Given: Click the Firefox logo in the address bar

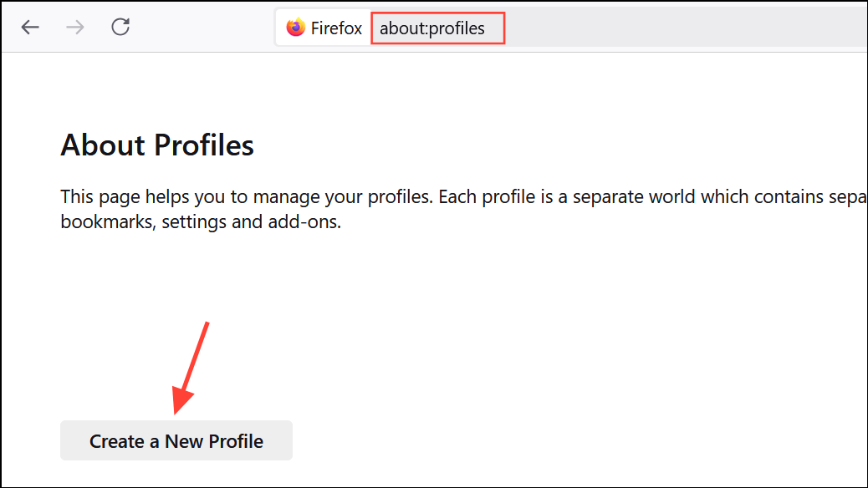Looking at the screenshot, I should (295, 27).
